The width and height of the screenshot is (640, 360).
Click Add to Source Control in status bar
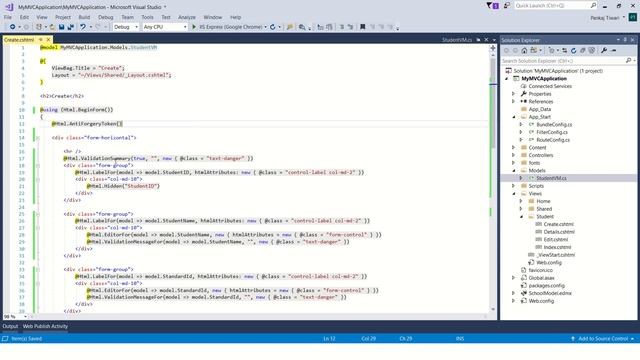(x=603, y=339)
